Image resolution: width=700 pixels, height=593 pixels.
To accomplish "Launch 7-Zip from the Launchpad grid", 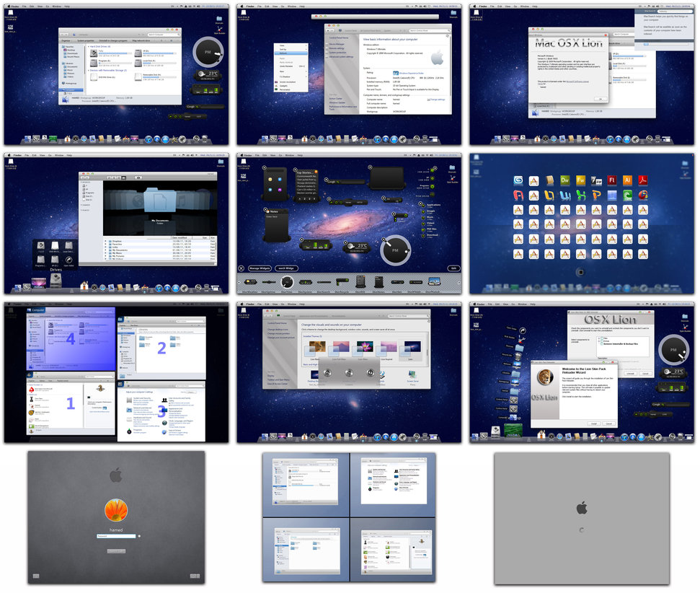I will point(596,180).
